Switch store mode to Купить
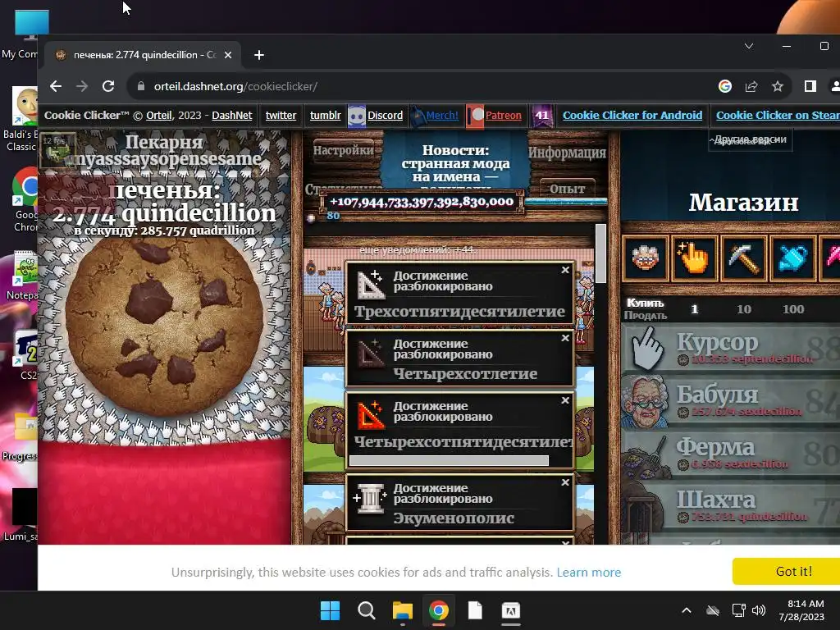This screenshot has height=630, width=840. coord(645,304)
